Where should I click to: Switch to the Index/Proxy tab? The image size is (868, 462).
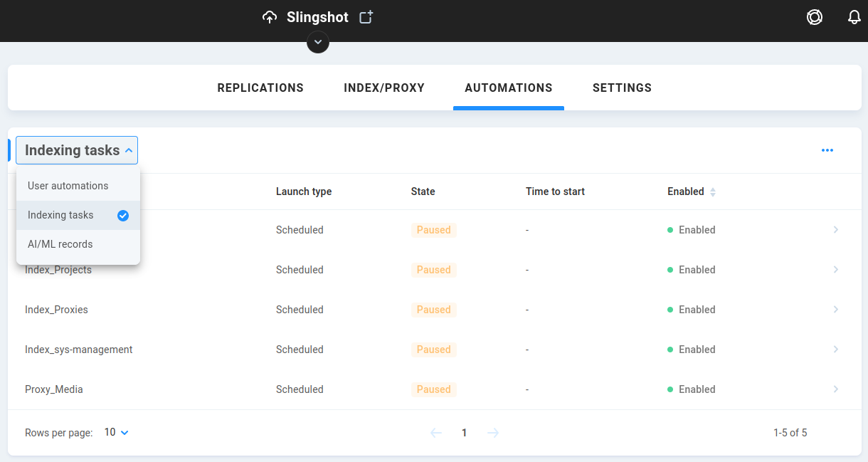384,88
